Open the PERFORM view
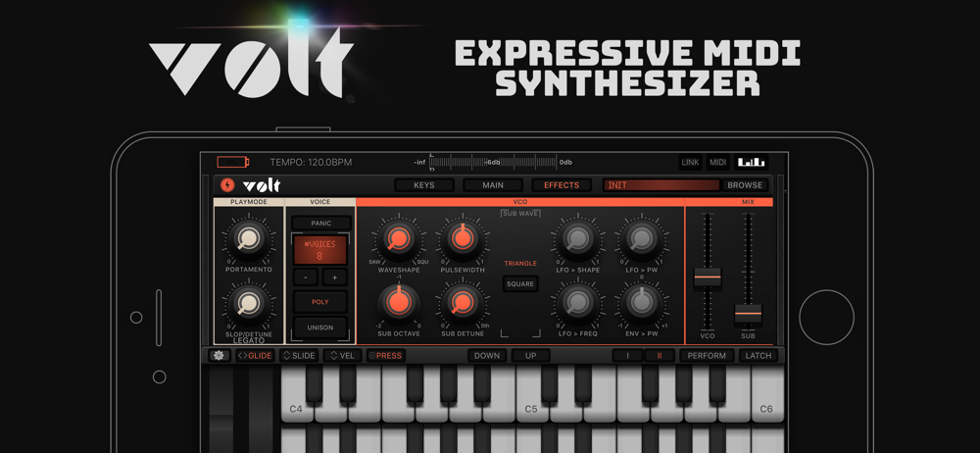Image resolution: width=980 pixels, height=453 pixels. 707,355
